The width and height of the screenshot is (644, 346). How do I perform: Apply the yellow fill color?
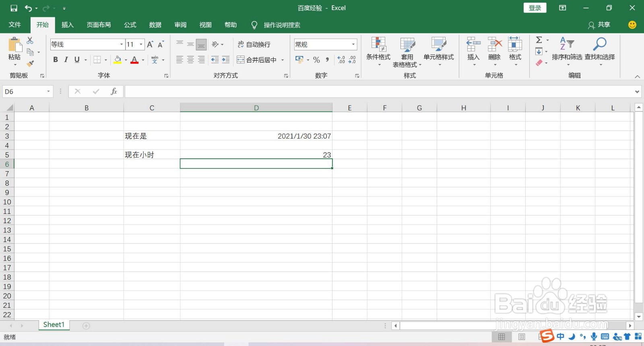click(x=118, y=60)
